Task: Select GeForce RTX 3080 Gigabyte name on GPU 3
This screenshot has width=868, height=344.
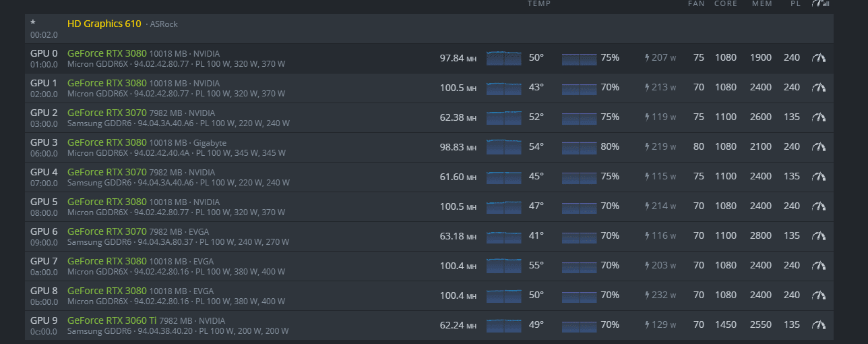Action: pyautogui.click(x=107, y=142)
